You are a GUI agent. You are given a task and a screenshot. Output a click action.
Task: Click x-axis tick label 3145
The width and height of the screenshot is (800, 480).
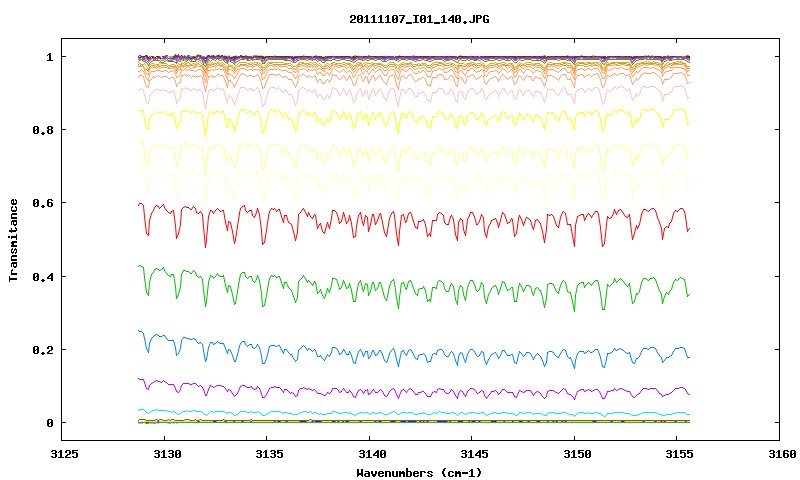(474, 454)
